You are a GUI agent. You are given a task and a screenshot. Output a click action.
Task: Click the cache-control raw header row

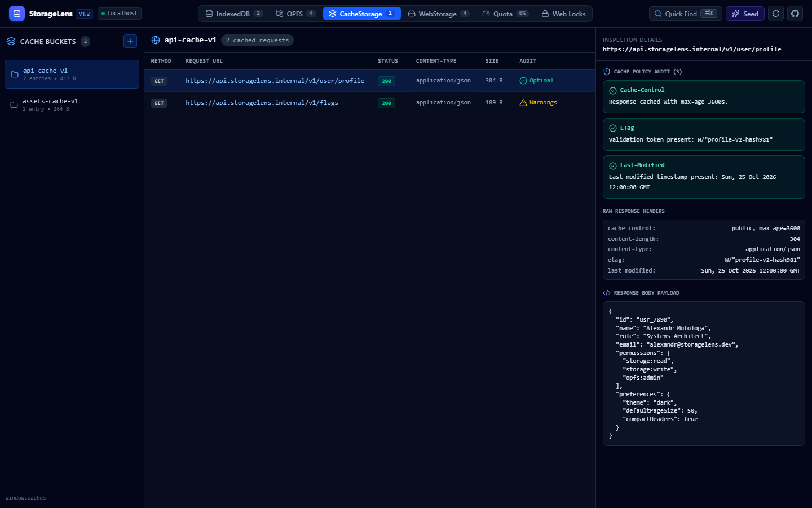(x=704, y=229)
